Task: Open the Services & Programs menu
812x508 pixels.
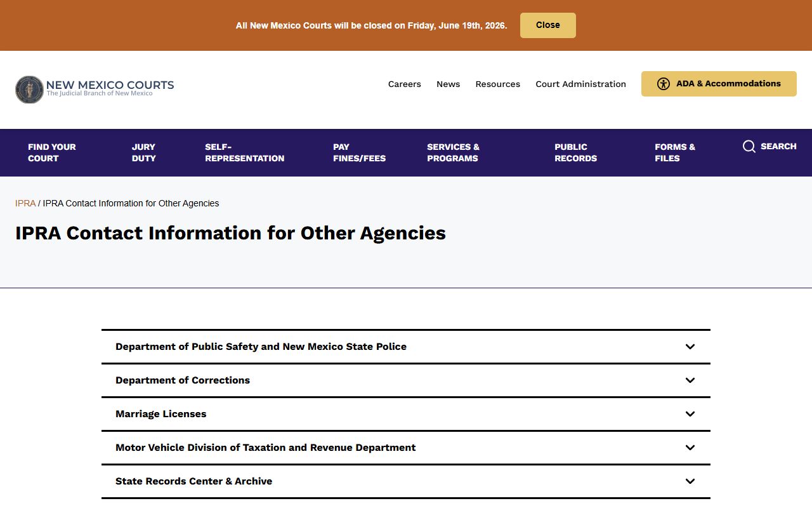Action: coord(453,152)
